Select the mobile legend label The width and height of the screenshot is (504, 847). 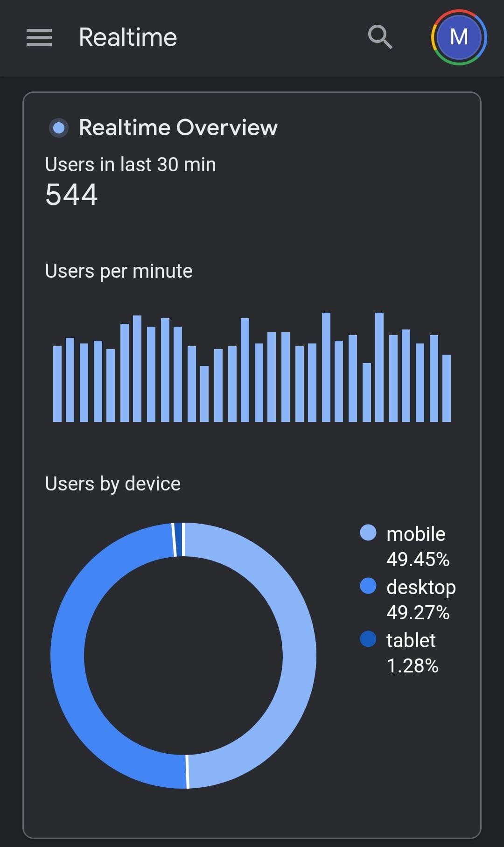pyautogui.click(x=416, y=534)
